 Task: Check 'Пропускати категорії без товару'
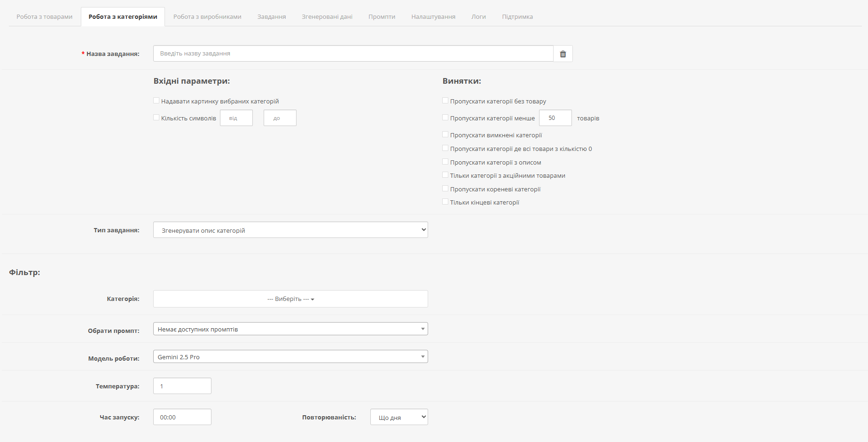click(x=446, y=101)
